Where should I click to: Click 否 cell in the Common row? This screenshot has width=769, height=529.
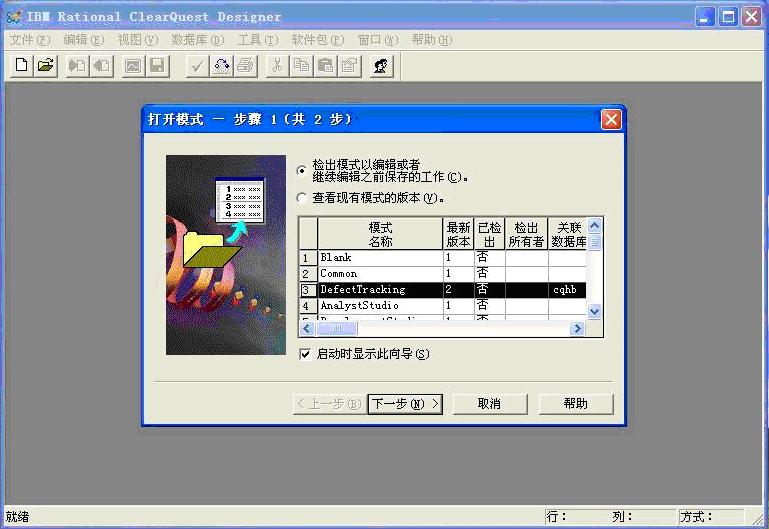pyautogui.click(x=489, y=274)
